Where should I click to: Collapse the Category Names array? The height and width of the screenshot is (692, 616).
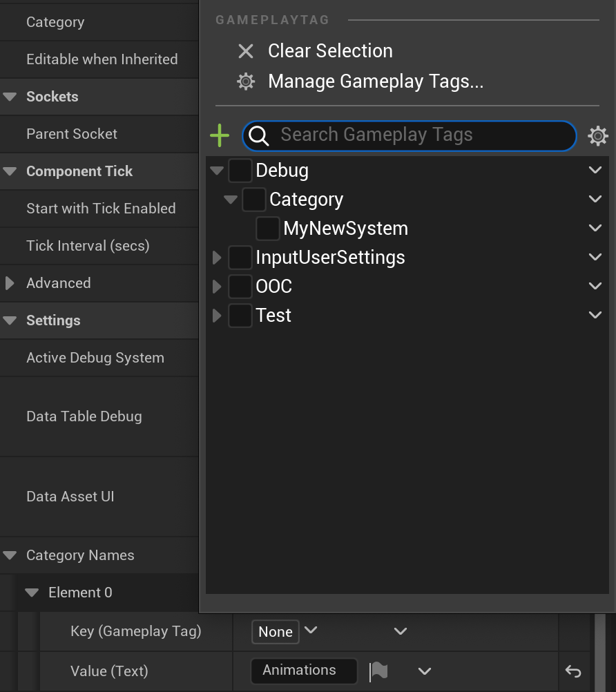tap(10, 555)
